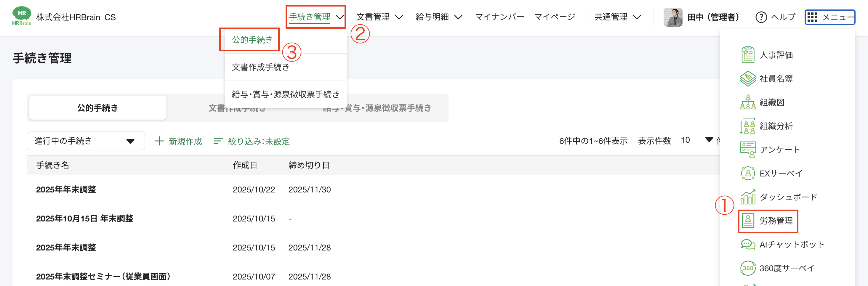This screenshot has width=868, height=286.
Task: Expand the 進行中の手続き filter dropdown
Action: [86, 141]
